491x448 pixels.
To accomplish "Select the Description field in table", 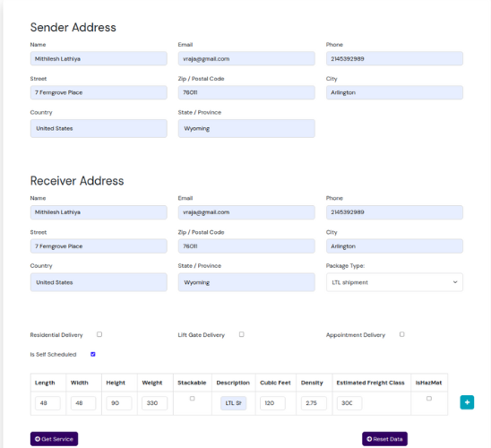I will pos(233,403).
